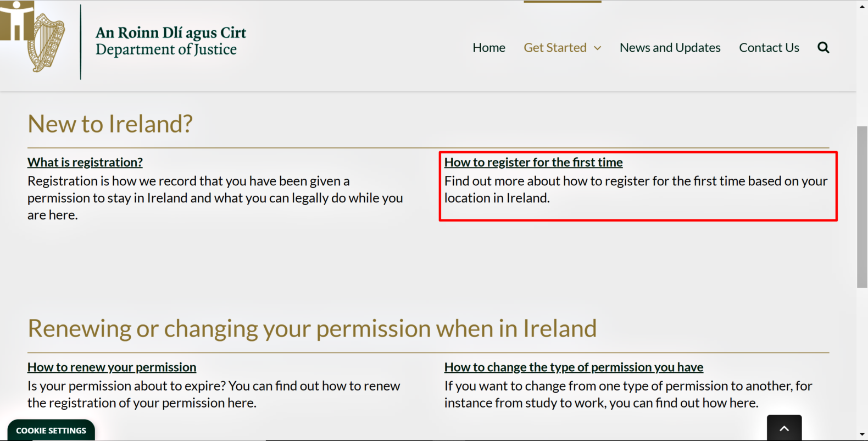
Task: Navigate to Contact Us
Action: (769, 48)
